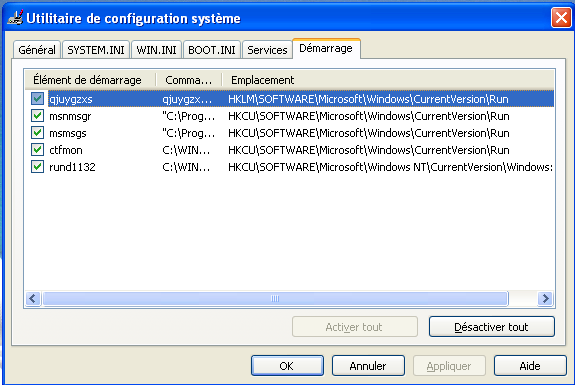Open help with the Aide button
575x386 pixels.
pyautogui.click(x=530, y=366)
